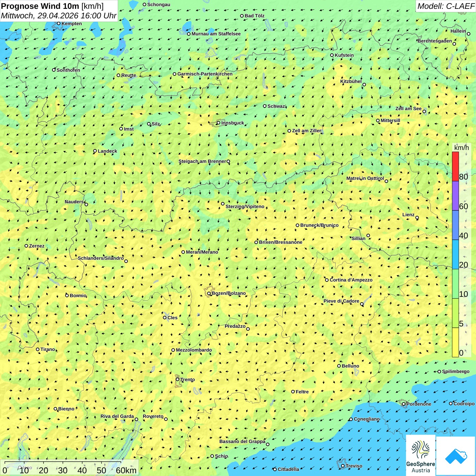
Task: Click the 'km/h' legend unit heading
Action: point(461,148)
